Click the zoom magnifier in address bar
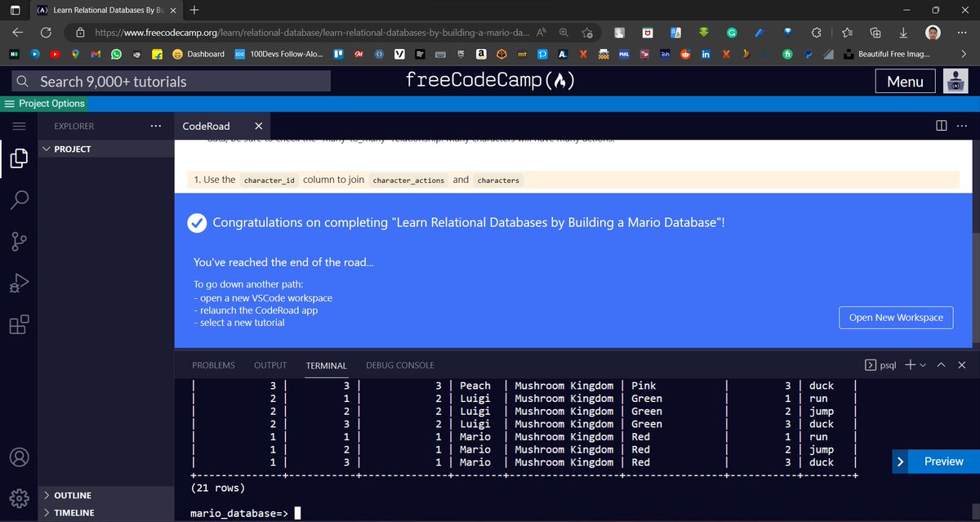 [564, 32]
